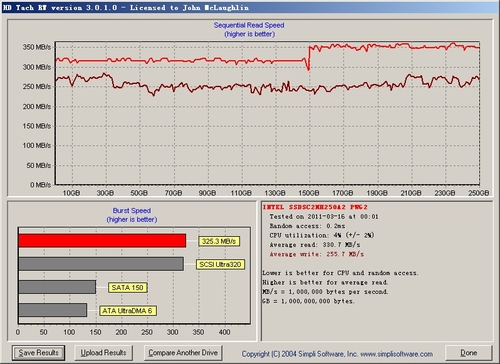This screenshot has width=500, height=364.
Task: Select the red burst speed bar
Action: coord(102,241)
